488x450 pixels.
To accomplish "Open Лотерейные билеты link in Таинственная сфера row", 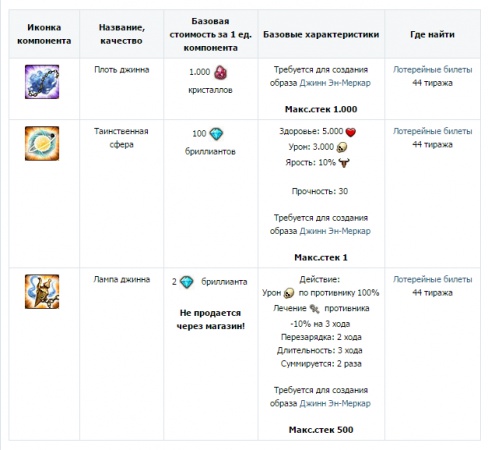I will (x=432, y=131).
